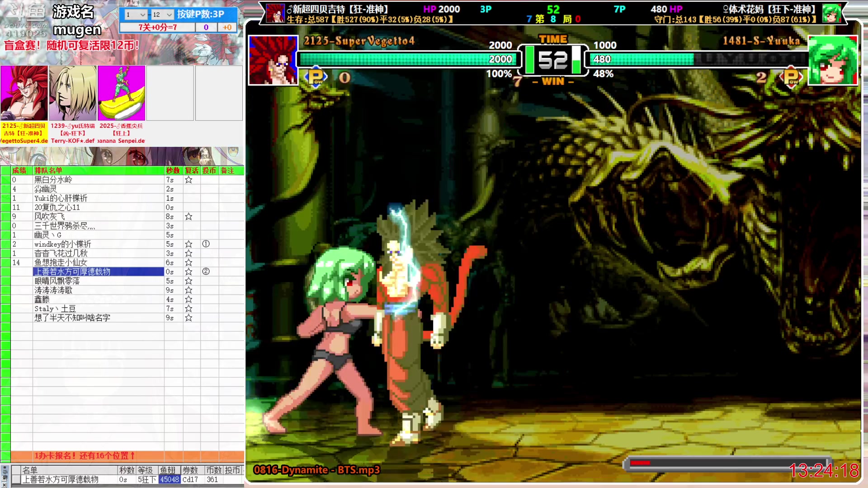Screen dimensions: 868x488
Task: Click the fifth empty character slot
Action: pos(219,93)
